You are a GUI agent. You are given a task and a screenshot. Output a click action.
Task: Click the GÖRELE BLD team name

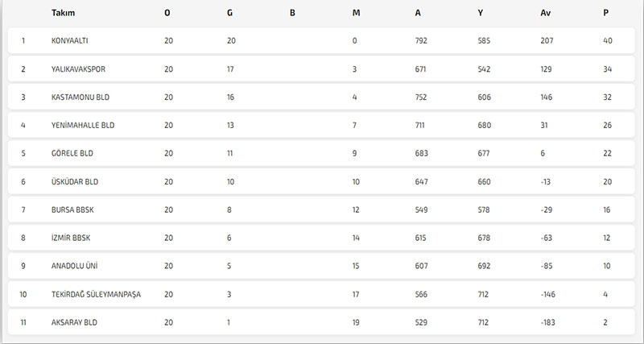(x=72, y=153)
